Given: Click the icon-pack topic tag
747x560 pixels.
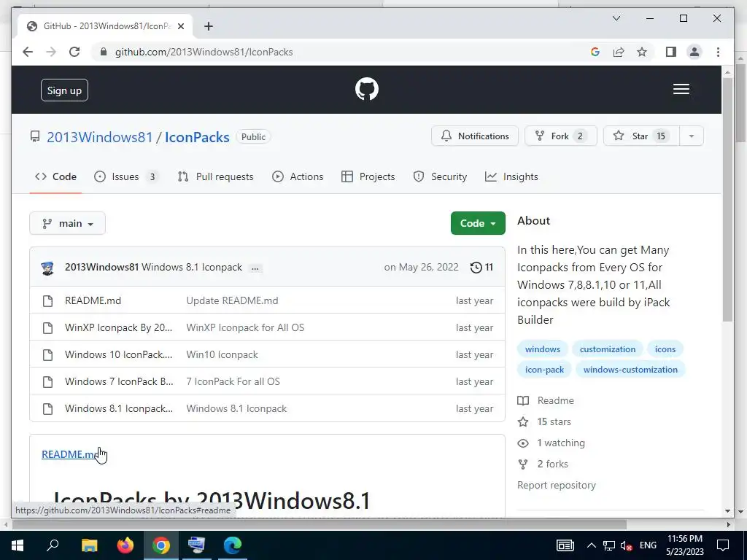Looking at the screenshot, I should coord(544,370).
